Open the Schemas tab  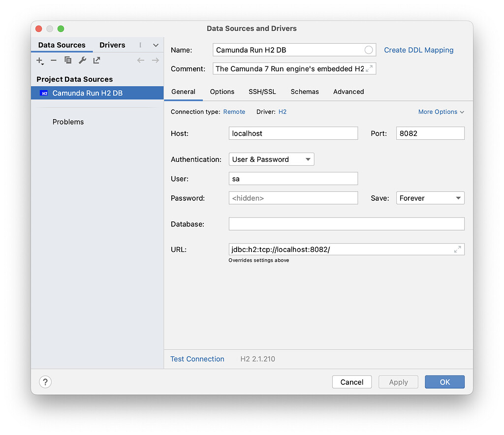[x=305, y=92]
